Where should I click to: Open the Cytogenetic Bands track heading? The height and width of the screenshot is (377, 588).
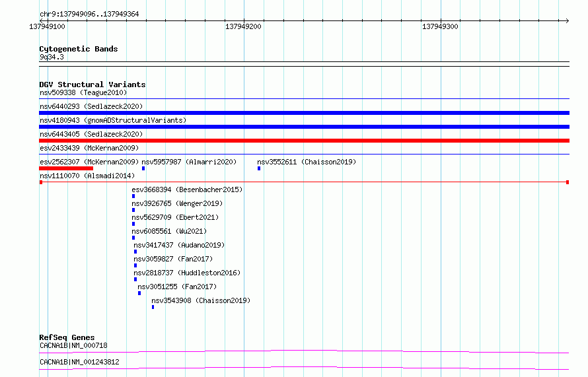point(79,49)
